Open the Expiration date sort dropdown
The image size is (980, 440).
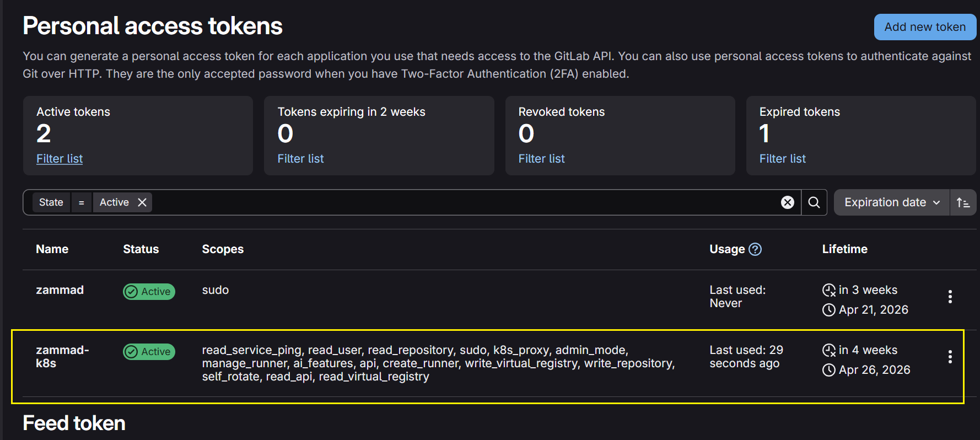click(891, 202)
